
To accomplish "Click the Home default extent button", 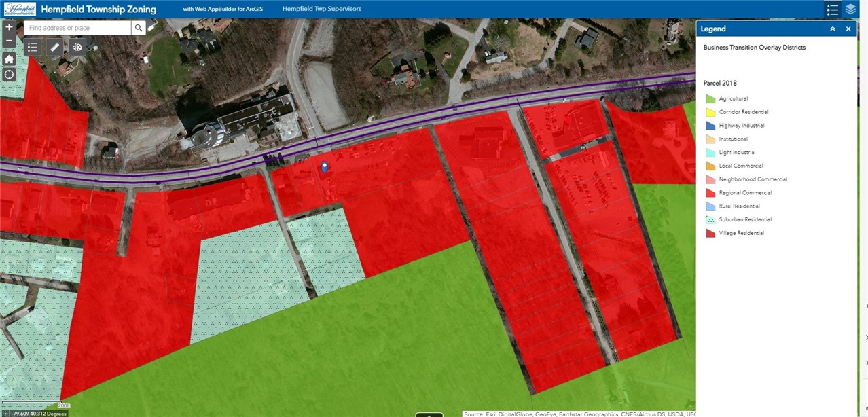I will point(9,59).
